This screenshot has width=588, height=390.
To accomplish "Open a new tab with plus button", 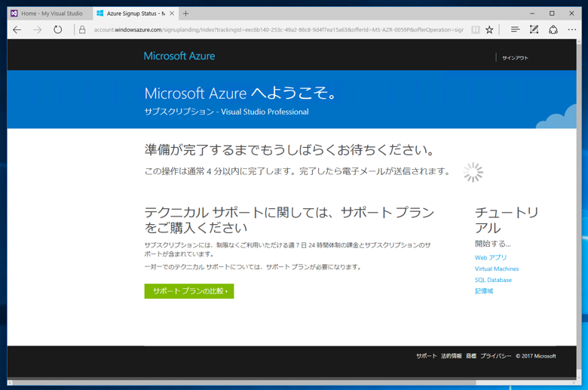I will pyautogui.click(x=185, y=14).
